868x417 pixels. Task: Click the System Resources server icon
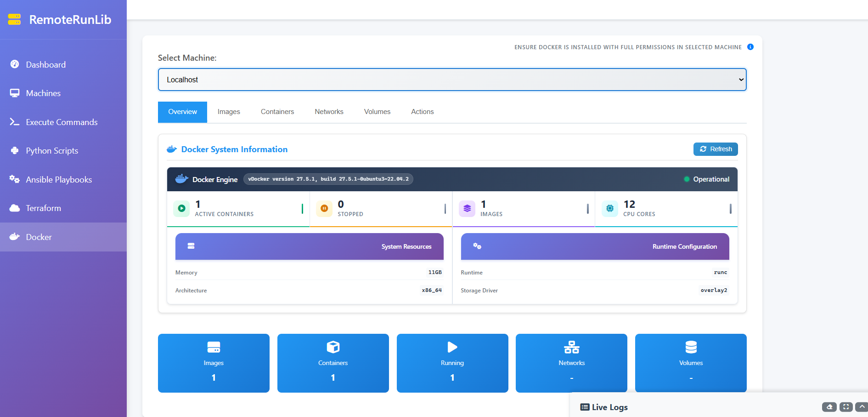(x=191, y=246)
